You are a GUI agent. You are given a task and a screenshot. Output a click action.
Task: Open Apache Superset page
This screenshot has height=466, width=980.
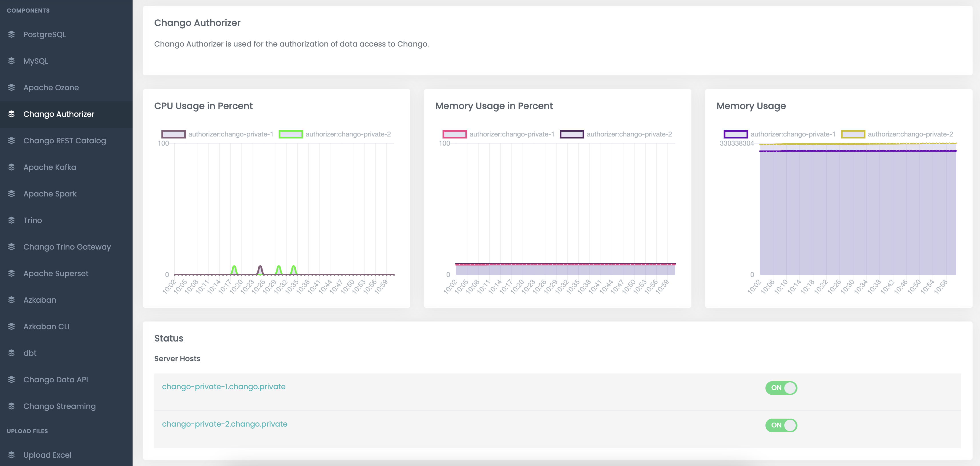66,273
